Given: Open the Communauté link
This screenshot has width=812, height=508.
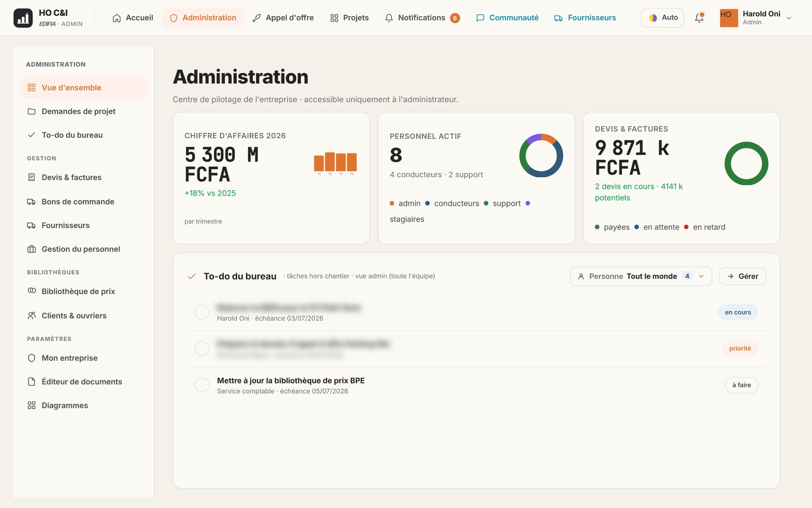Looking at the screenshot, I should click(507, 18).
